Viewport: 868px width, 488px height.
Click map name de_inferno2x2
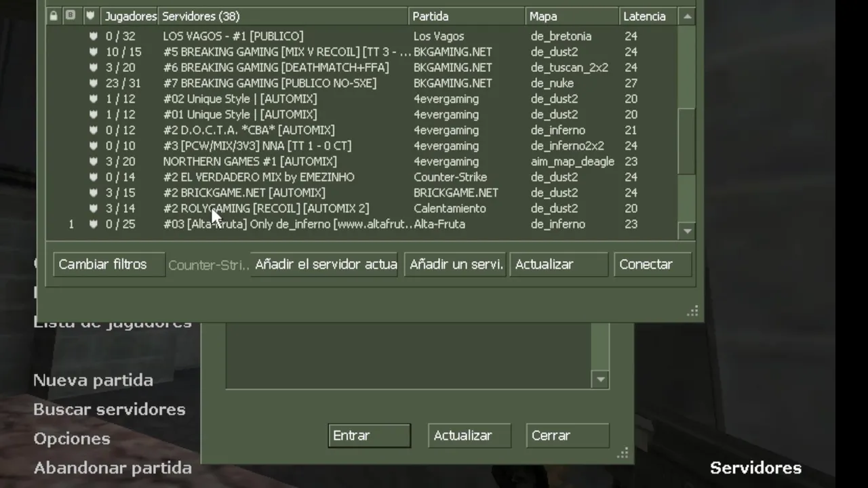tap(567, 146)
